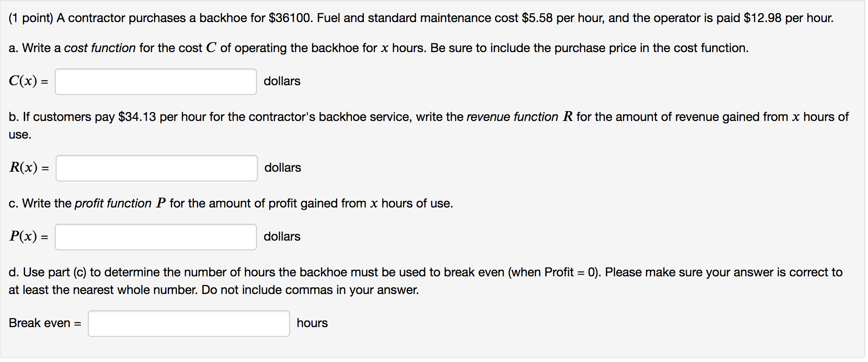Image resolution: width=868 pixels, height=362 pixels.
Task: Click the R(x) revenue function input field
Action: point(156,168)
